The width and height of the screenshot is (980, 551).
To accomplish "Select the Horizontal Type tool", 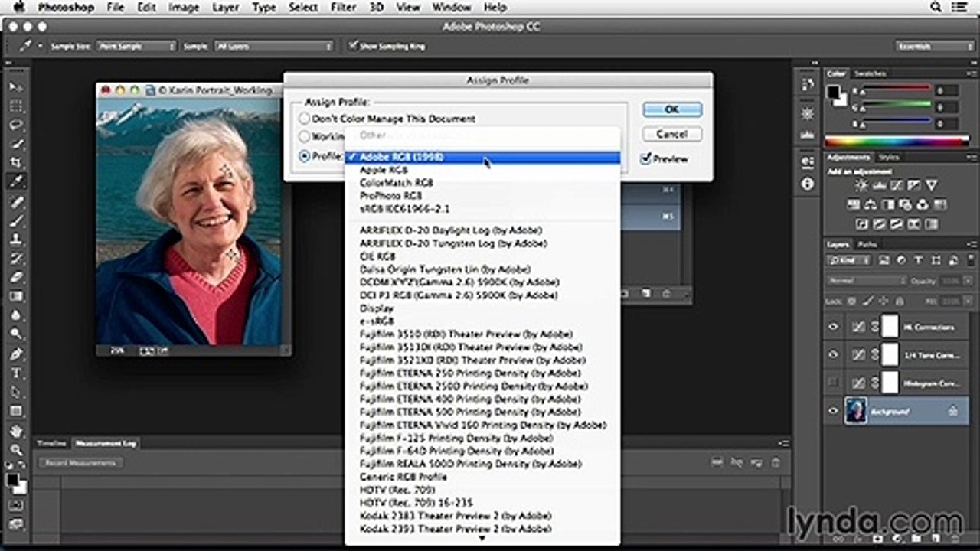I will (16, 373).
